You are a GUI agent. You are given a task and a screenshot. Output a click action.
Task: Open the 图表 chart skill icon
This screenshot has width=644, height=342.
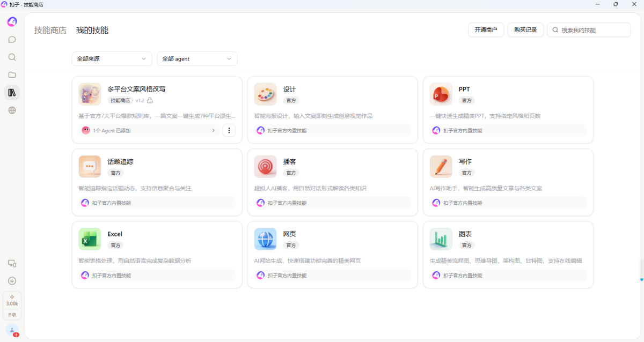441,239
